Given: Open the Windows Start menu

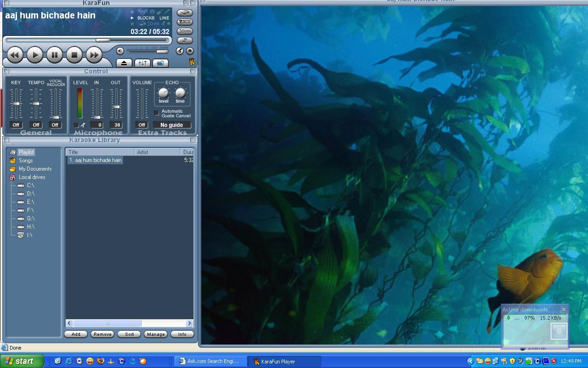Looking at the screenshot, I should pyautogui.click(x=22, y=361).
